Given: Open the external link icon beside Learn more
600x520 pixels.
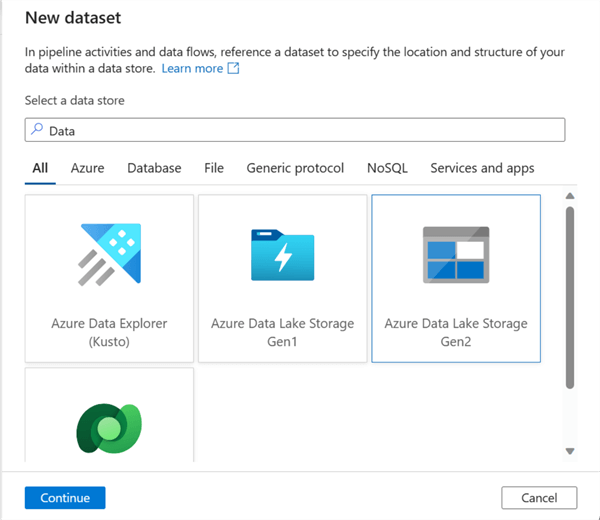Looking at the screenshot, I should [x=233, y=68].
